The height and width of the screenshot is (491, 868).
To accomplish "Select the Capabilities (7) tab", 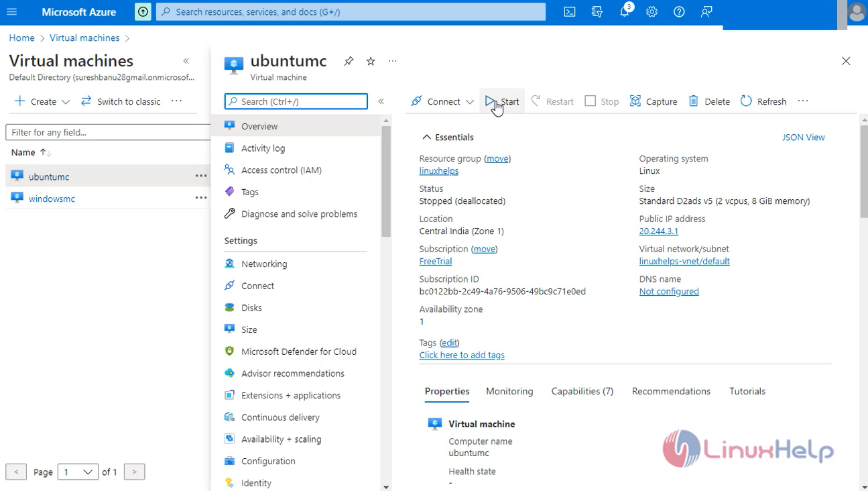I will (x=582, y=391).
